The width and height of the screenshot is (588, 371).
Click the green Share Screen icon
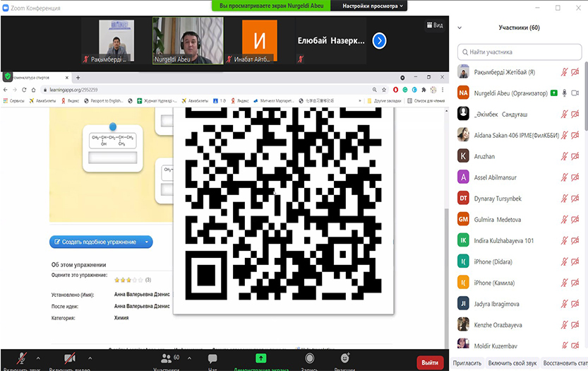pyautogui.click(x=260, y=358)
